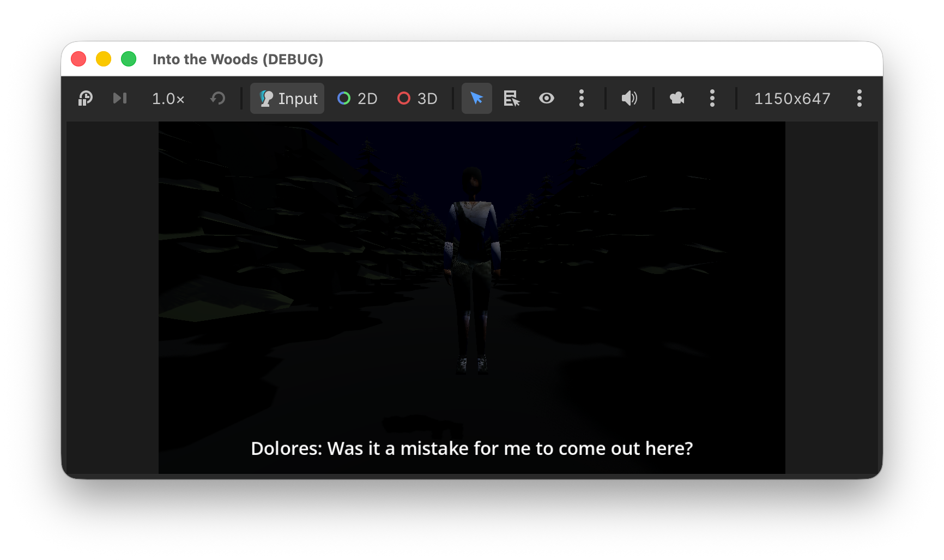Select the 3D node selection mode

point(417,99)
